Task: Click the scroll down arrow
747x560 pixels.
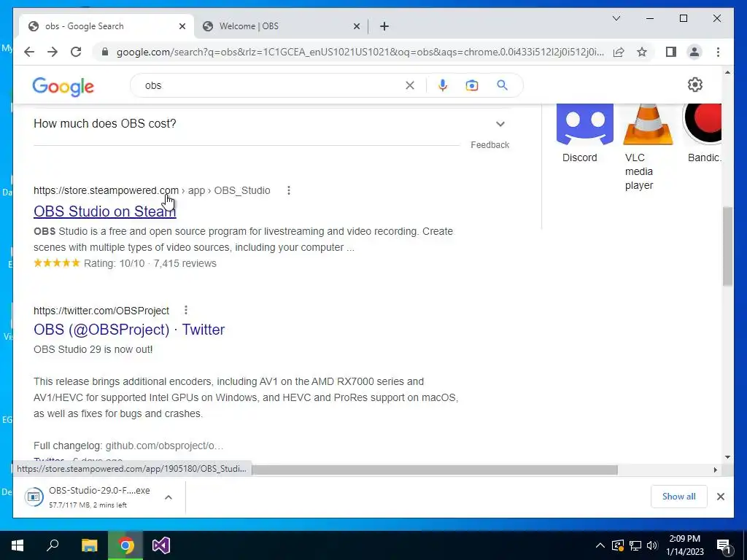Action: tap(727, 457)
